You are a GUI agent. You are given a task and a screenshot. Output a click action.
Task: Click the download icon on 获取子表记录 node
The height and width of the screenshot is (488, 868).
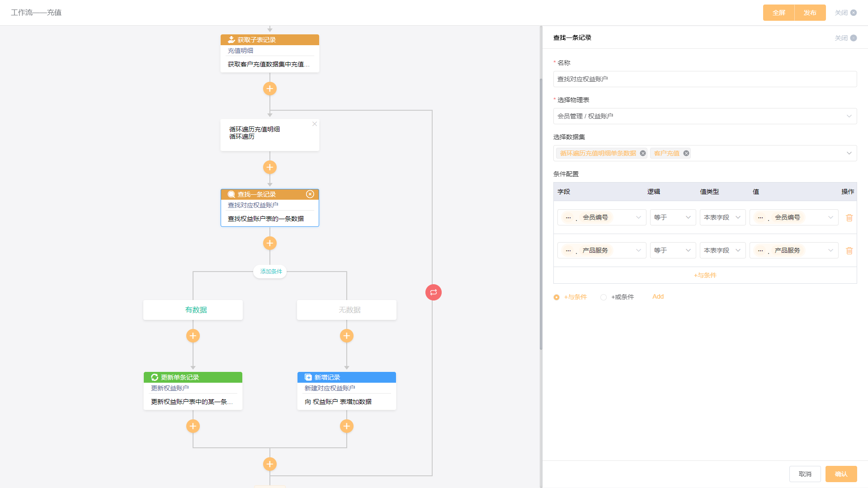click(231, 40)
